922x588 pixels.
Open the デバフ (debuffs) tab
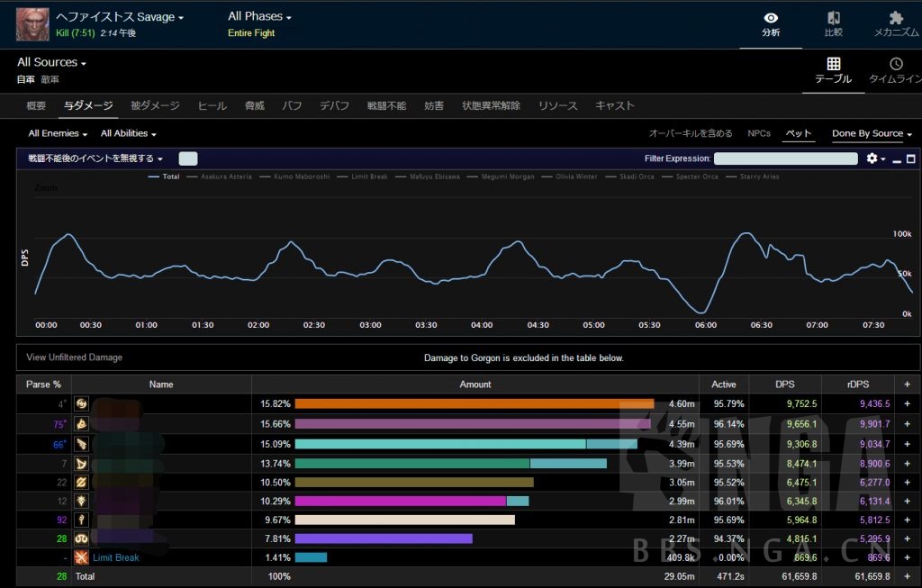tap(334, 105)
